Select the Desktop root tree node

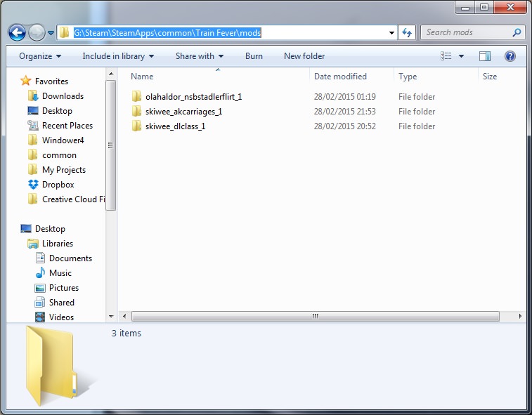click(50, 229)
